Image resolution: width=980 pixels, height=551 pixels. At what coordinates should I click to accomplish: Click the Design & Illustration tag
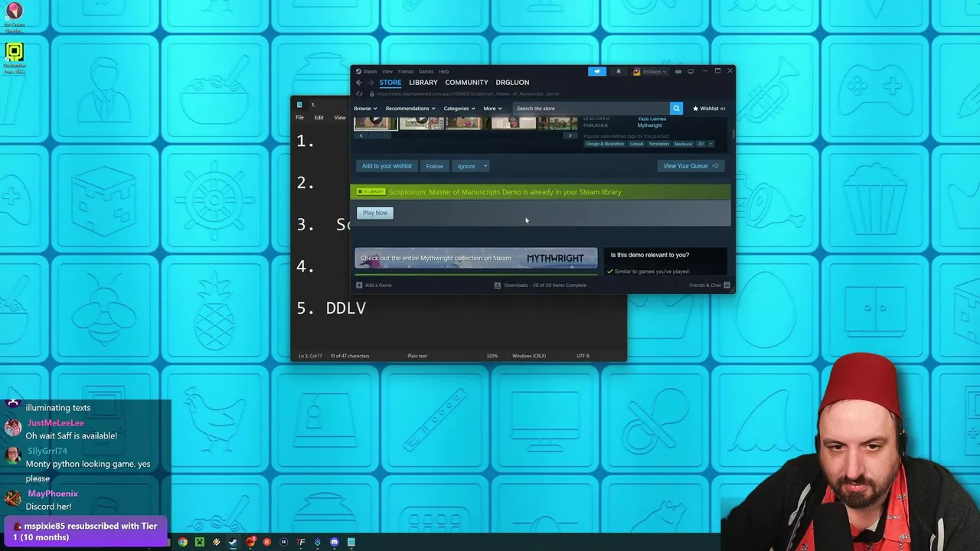pos(605,144)
